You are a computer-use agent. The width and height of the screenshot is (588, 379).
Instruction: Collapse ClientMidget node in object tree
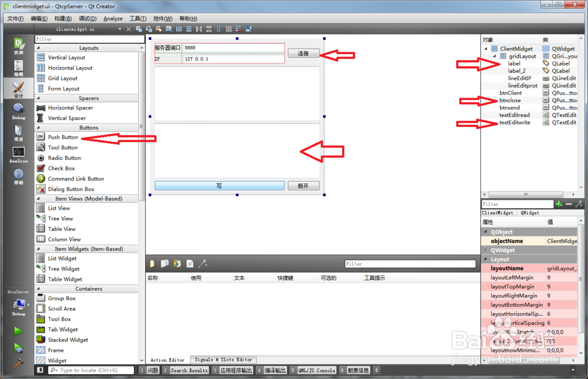click(486, 49)
